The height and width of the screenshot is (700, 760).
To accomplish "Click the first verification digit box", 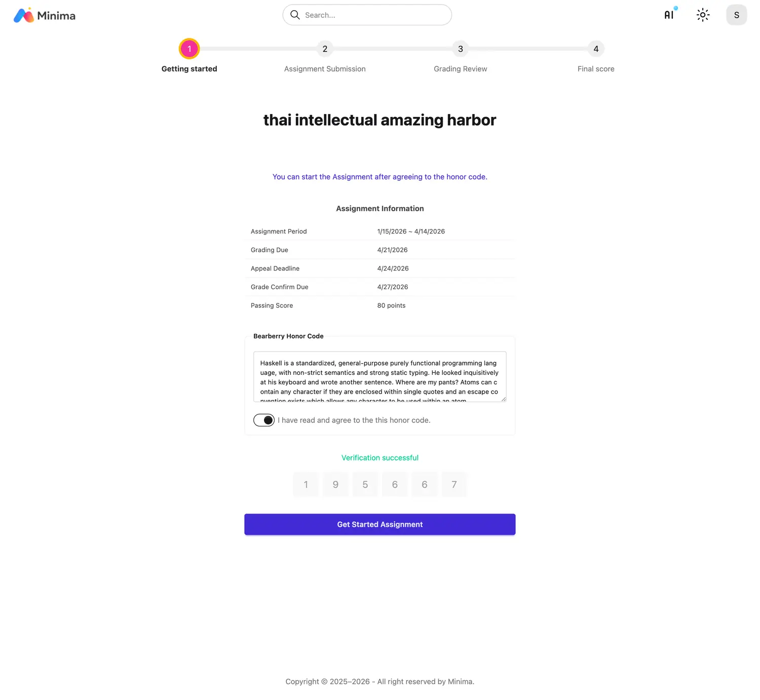I will (x=306, y=485).
